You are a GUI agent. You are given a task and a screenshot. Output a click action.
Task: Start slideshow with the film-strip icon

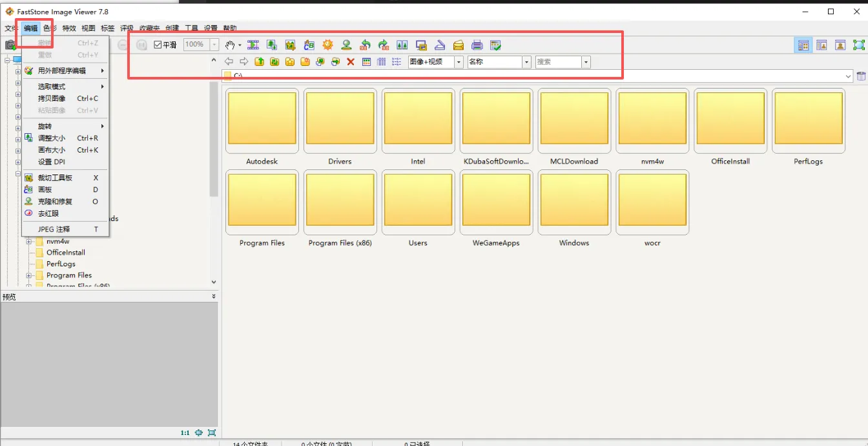tap(253, 45)
